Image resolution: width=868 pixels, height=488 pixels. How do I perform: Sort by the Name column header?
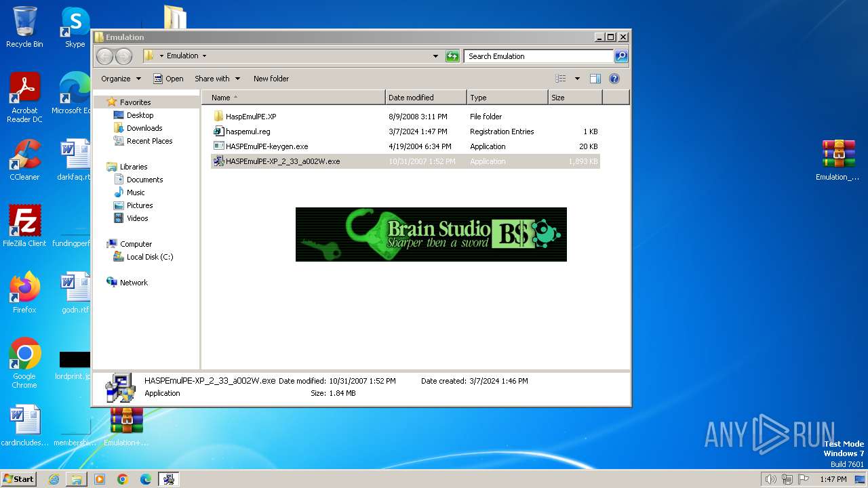point(294,98)
